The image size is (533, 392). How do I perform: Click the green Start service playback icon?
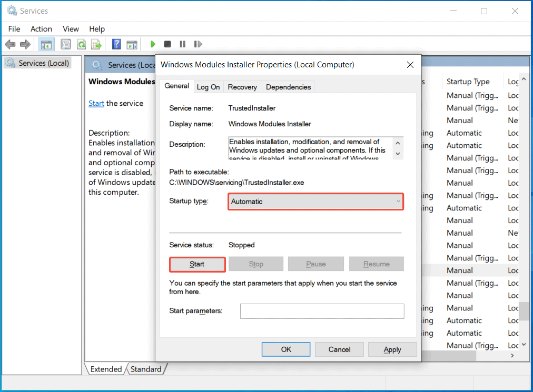tap(153, 44)
